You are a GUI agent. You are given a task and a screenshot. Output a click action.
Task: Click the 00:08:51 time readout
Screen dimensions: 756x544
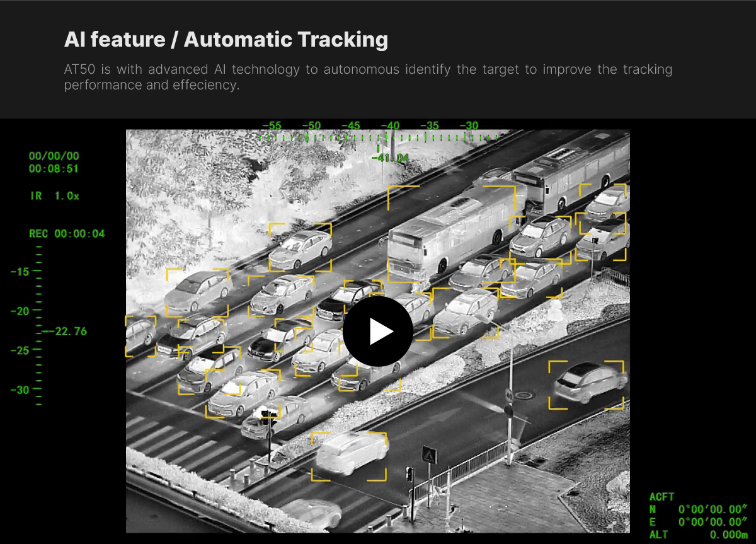pyautogui.click(x=54, y=169)
